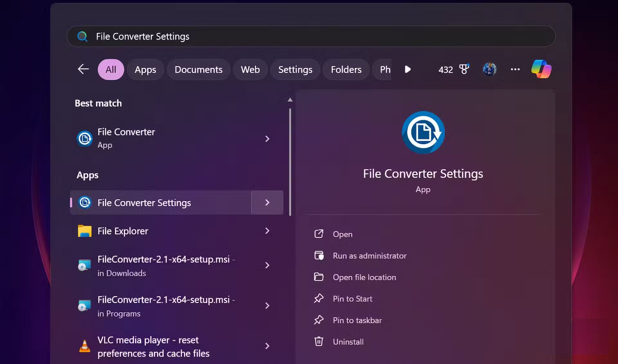Switch to the Apps filter tab
The height and width of the screenshot is (364, 618).
click(145, 70)
